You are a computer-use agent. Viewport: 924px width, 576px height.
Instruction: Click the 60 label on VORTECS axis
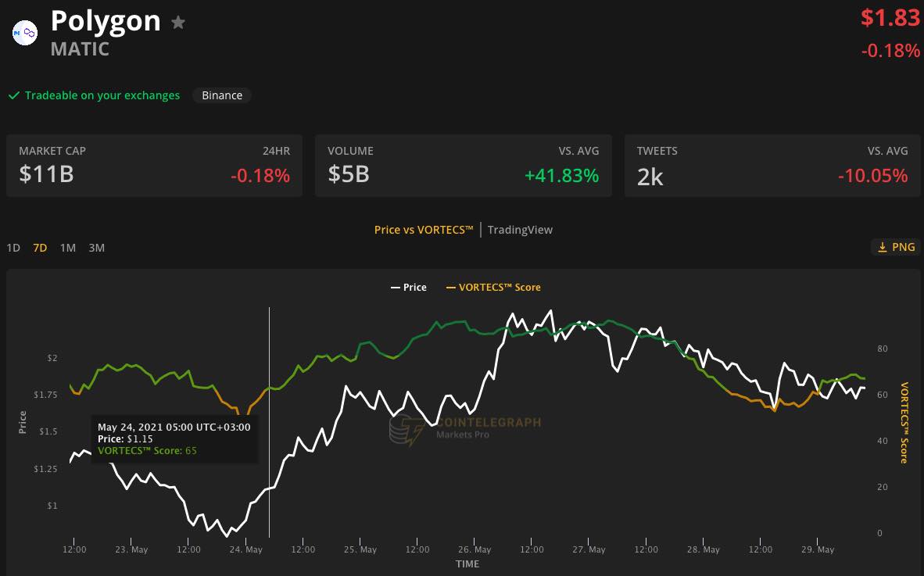click(882, 395)
